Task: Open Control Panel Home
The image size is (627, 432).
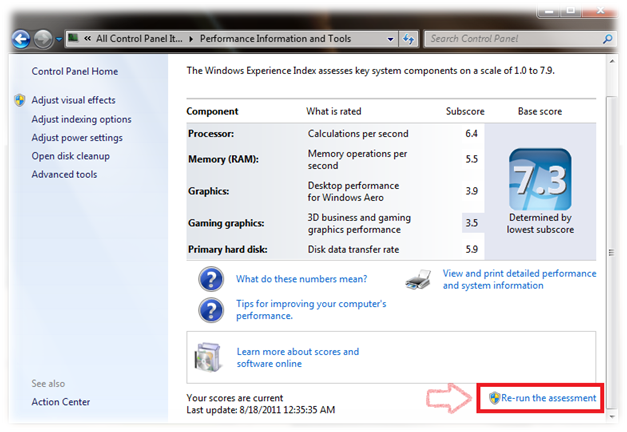Action: (75, 71)
